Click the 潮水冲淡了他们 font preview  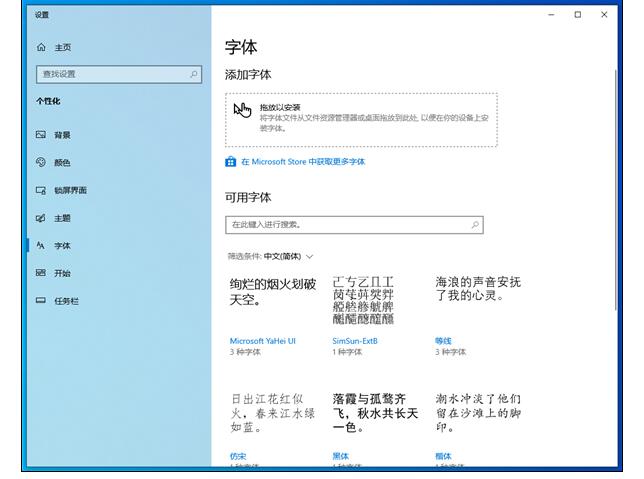pyautogui.click(x=478, y=413)
